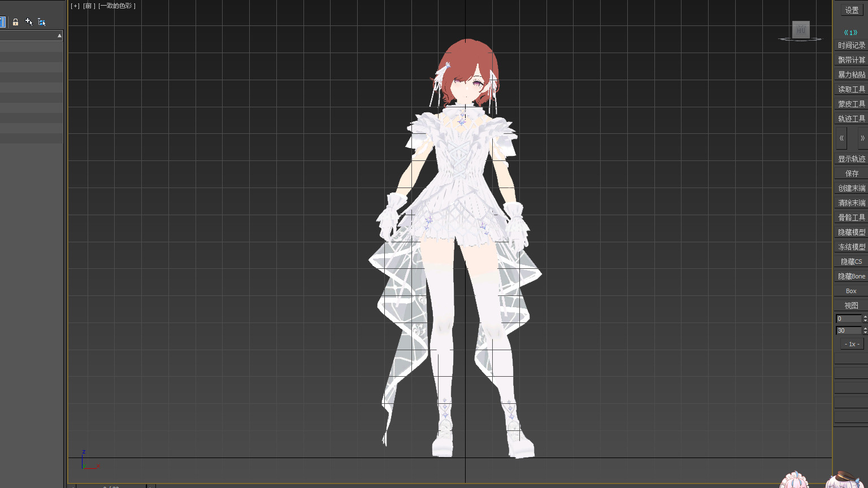Open the [一致的色彩] shading menu
The image size is (868, 488).
pyautogui.click(x=117, y=6)
